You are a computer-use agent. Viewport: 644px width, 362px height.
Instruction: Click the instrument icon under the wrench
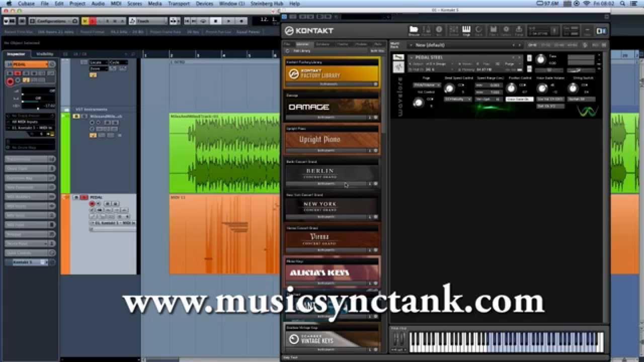[398, 67]
